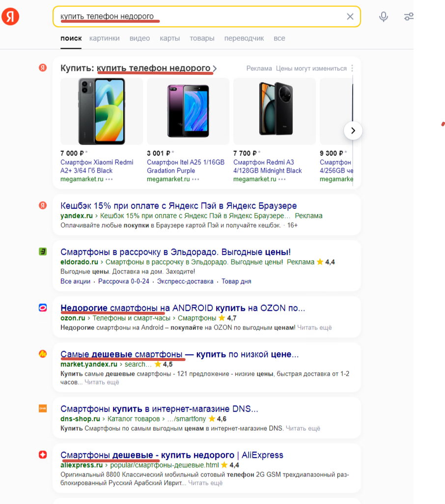Open Xiaomi Redmi A2+ product image

click(x=102, y=111)
